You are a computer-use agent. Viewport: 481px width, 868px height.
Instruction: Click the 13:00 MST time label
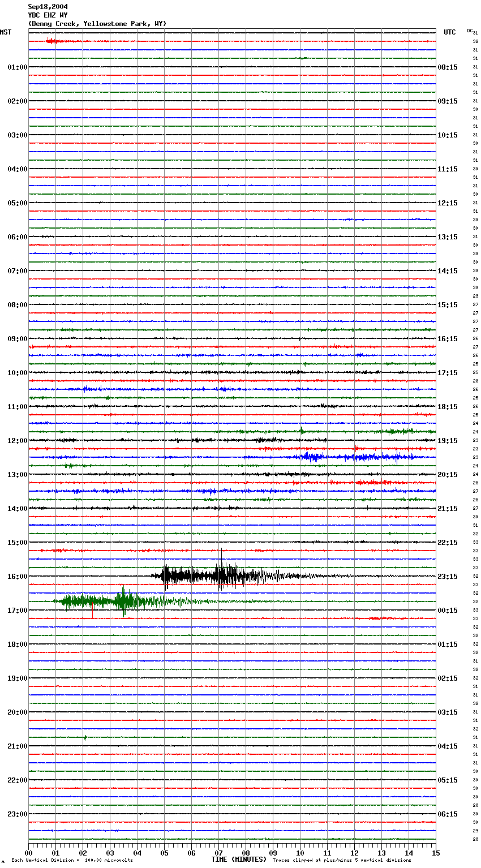[x=17, y=475]
